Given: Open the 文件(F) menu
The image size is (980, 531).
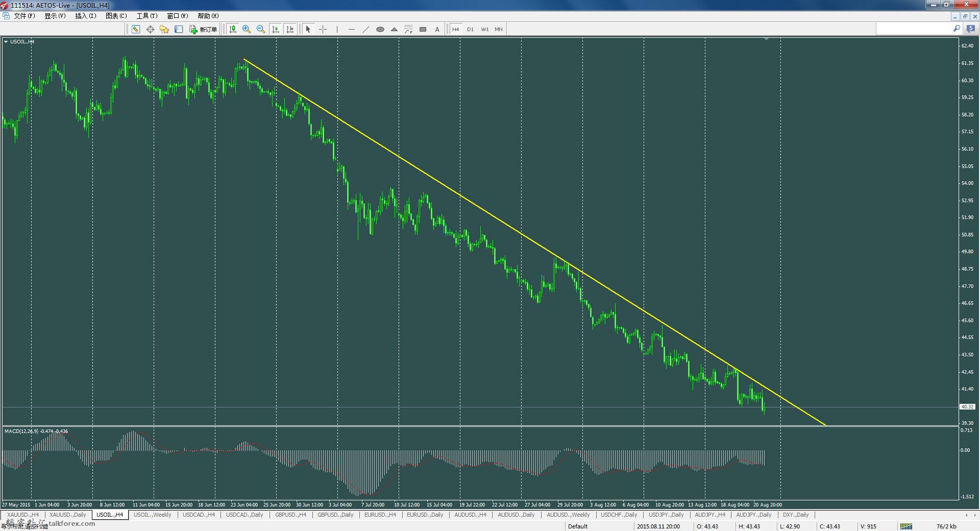Looking at the screenshot, I should pyautogui.click(x=24, y=16).
